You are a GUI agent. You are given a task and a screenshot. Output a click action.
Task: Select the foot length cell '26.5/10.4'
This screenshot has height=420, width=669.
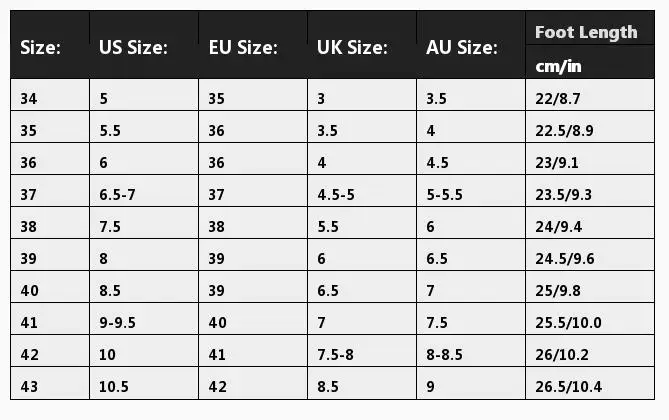(x=568, y=387)
